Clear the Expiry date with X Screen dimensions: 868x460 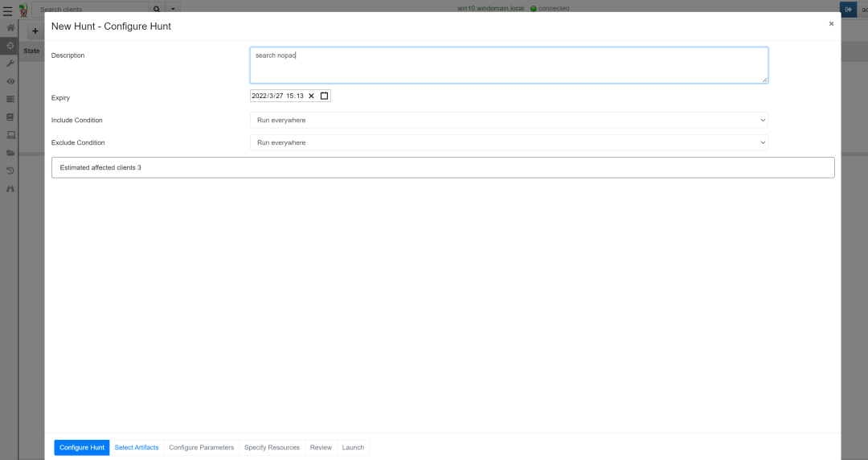coord(311,96)
